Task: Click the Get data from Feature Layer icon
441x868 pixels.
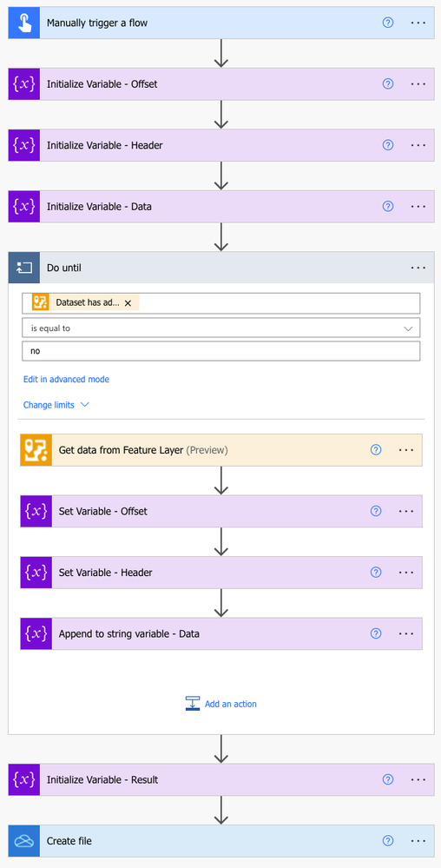Action: 36,450
